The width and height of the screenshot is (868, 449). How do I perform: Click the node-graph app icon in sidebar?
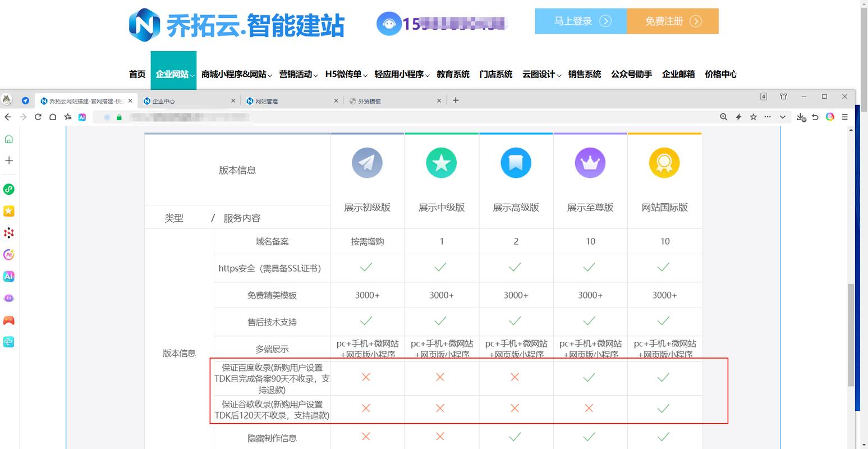tap(8, 233)
